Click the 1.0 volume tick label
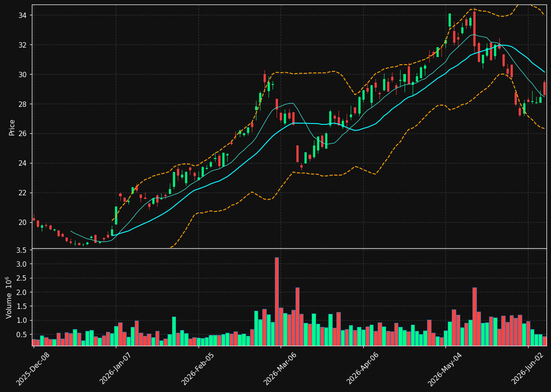Screen dimensions: 551x392 22,321
